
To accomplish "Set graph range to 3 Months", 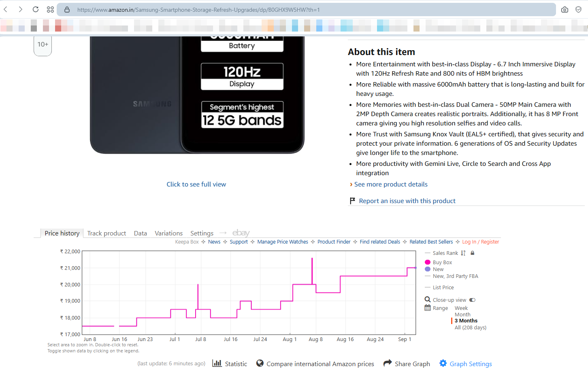I will pyautogui.click(x=466, y=321).
